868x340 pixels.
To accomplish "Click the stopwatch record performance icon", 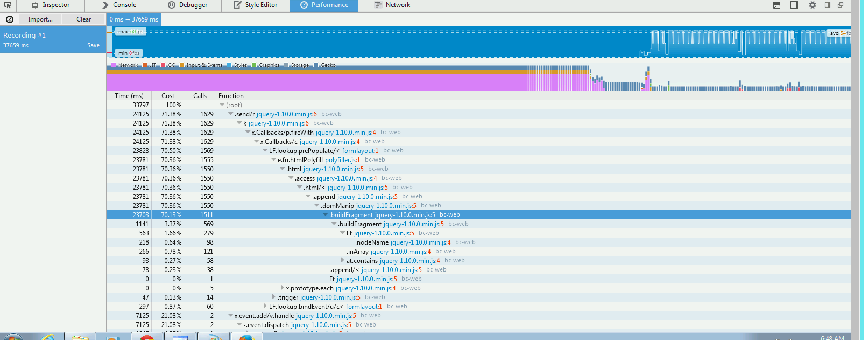I will 9,19.
